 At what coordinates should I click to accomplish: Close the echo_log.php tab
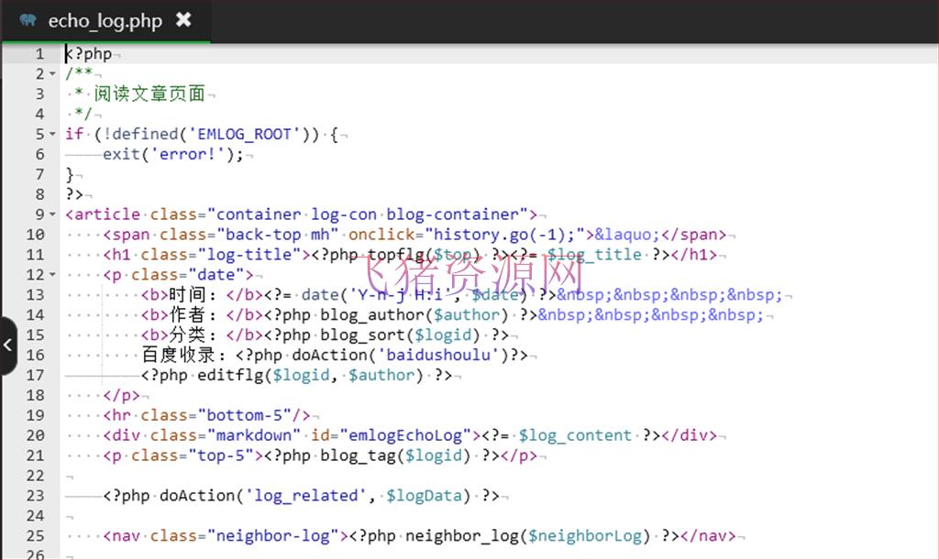183,19
